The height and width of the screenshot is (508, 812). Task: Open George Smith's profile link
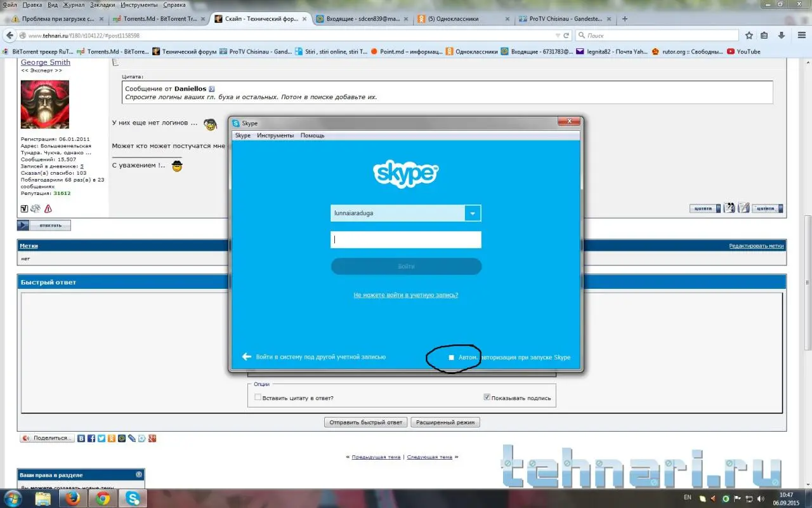click(46, 62)
